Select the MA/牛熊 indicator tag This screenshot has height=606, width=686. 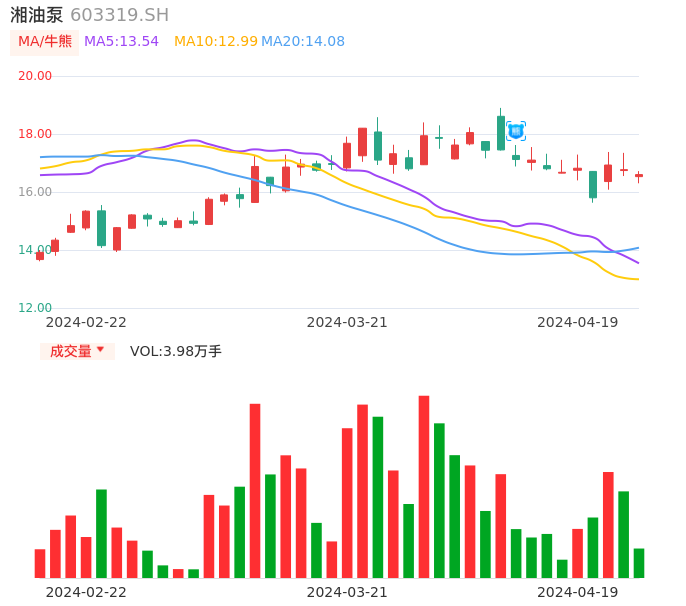(x=45, y=42)
